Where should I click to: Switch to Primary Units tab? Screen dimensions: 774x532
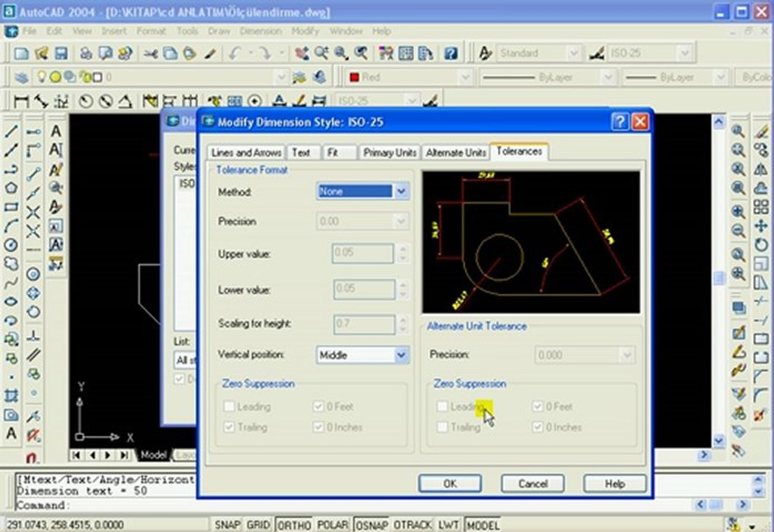pos(390,153)
